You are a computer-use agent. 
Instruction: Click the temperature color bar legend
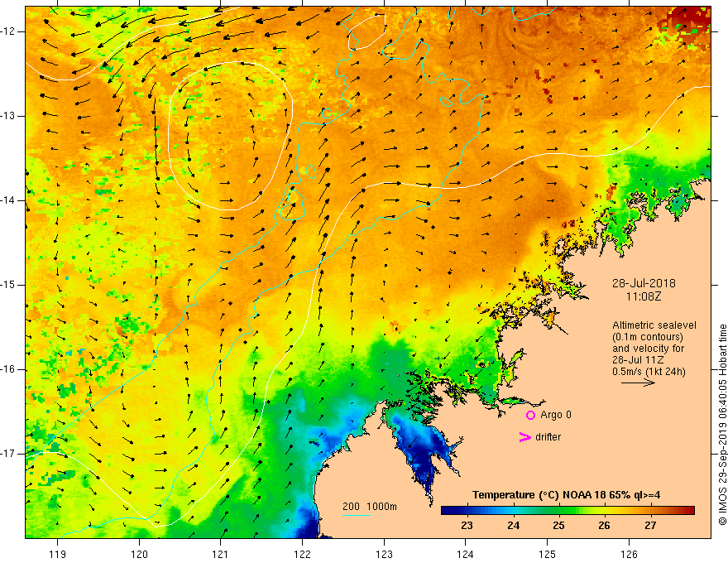pyautogui.click(x=568, y=511)
